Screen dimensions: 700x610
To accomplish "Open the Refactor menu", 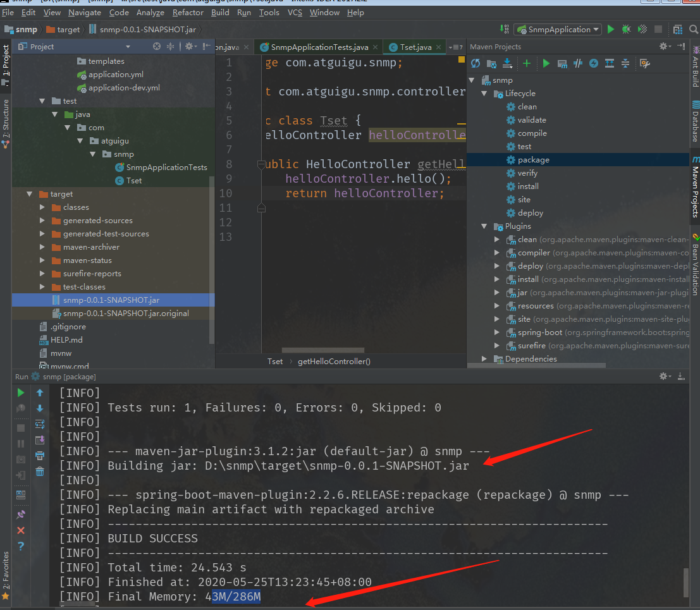I will click(x=188, y=12).
